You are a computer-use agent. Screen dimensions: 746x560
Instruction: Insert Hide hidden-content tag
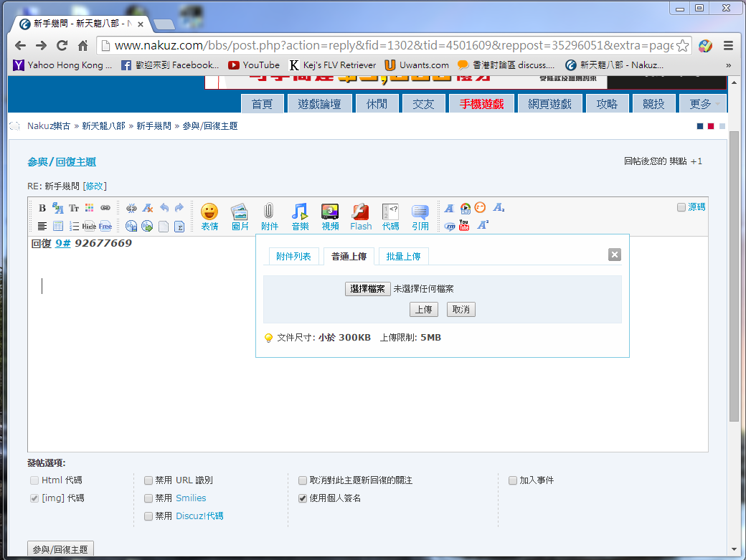point(89,227)
